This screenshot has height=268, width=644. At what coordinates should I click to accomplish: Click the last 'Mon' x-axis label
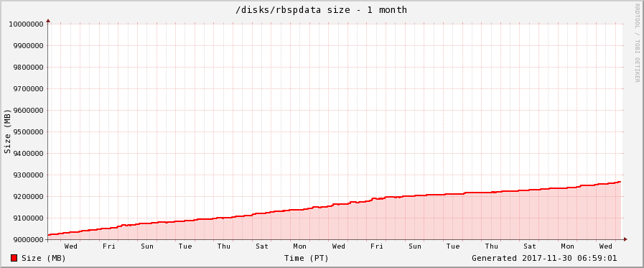568,246
